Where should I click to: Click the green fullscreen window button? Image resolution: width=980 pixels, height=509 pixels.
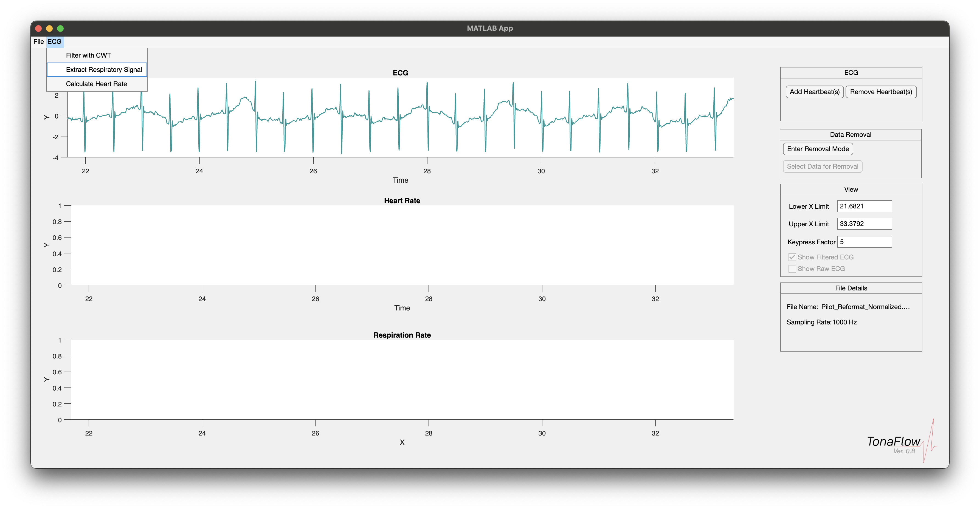pos(60,29)
